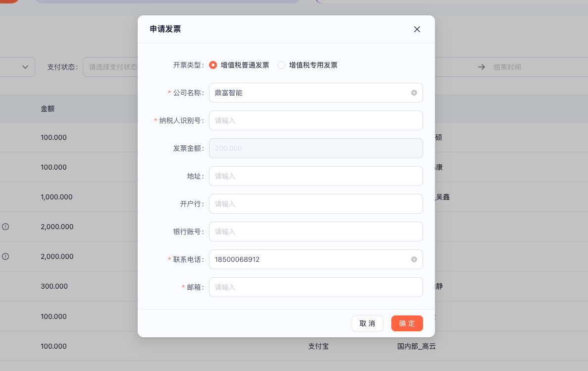588x371 pixels.
Task: Click 确定 to submit the invoice
Action: (407, 323)
